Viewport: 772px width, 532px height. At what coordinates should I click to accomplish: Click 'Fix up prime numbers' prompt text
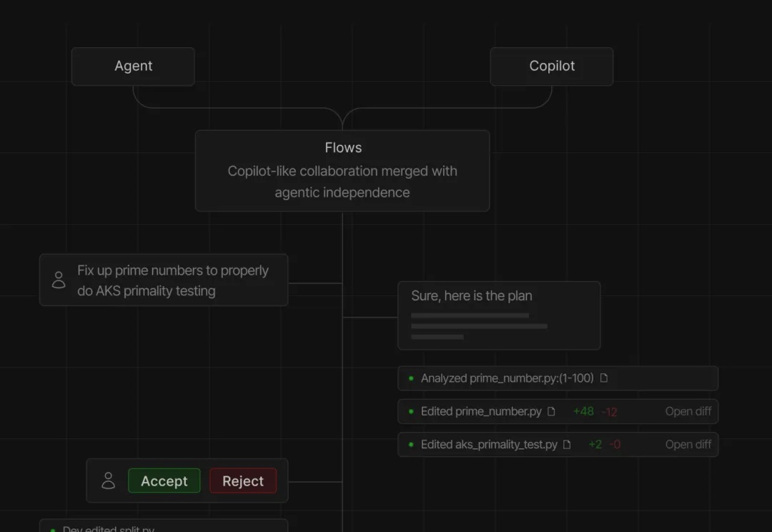point(173,280)
